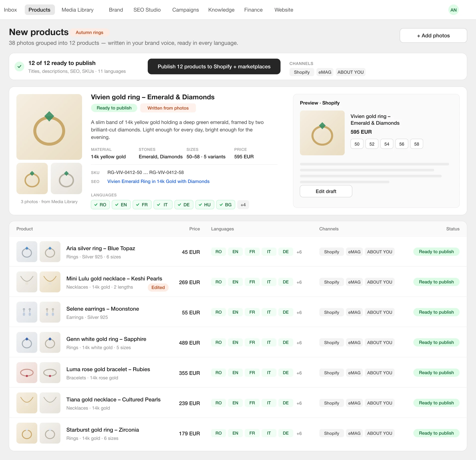Open the Tiana gold necklace – Cultured Pearls row
This screenshot has height=460, width=476.
[x=238, y=403]
